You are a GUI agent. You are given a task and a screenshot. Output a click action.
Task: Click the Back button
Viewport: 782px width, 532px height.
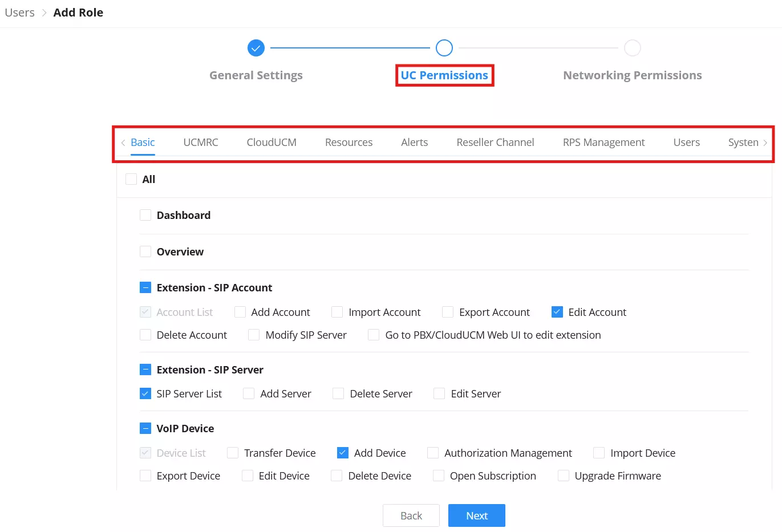[411, 515]
